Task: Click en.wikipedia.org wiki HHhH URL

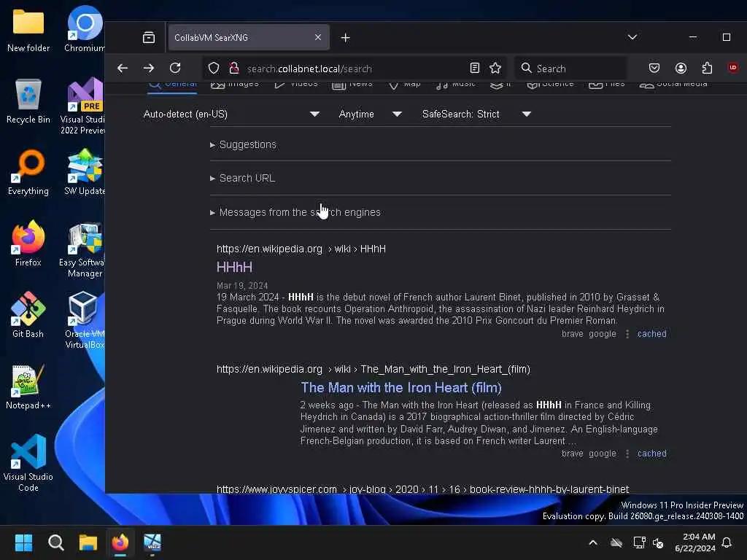Action: point(301,249)
